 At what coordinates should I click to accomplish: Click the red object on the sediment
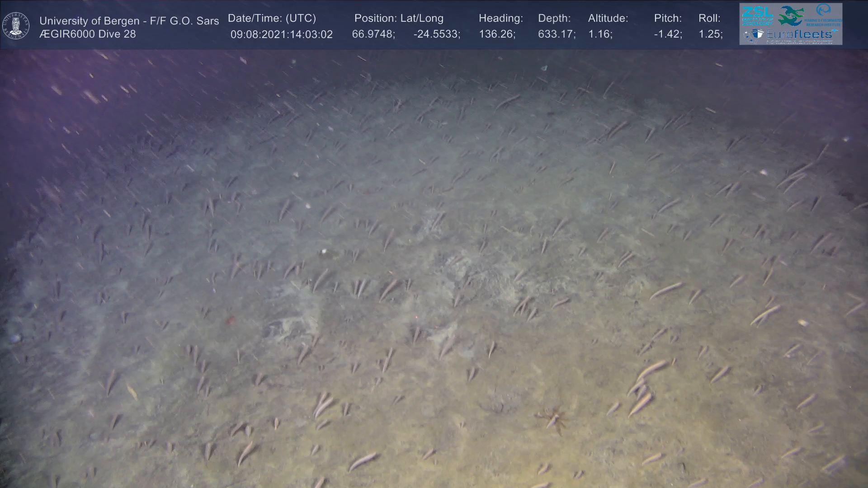231,320
